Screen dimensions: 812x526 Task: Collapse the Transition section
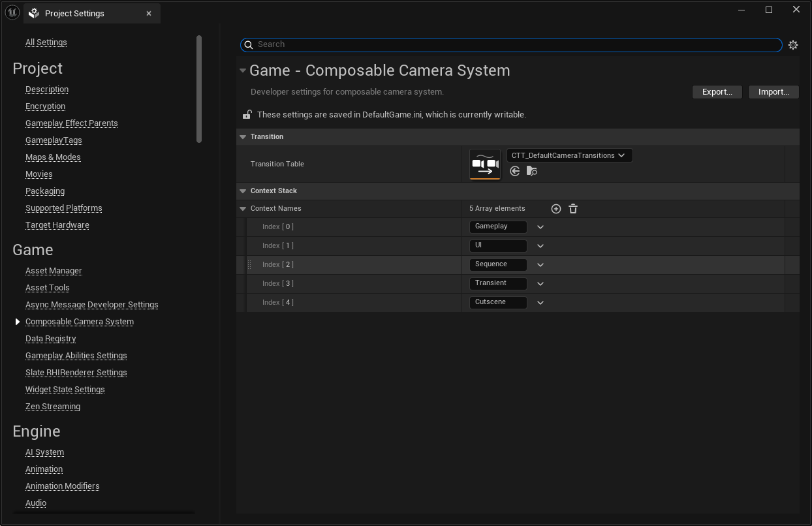(x=243, y=137)
